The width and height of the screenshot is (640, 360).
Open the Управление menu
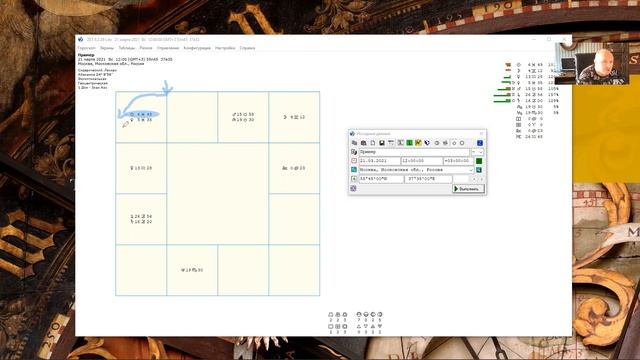click(x=168, y=48)
